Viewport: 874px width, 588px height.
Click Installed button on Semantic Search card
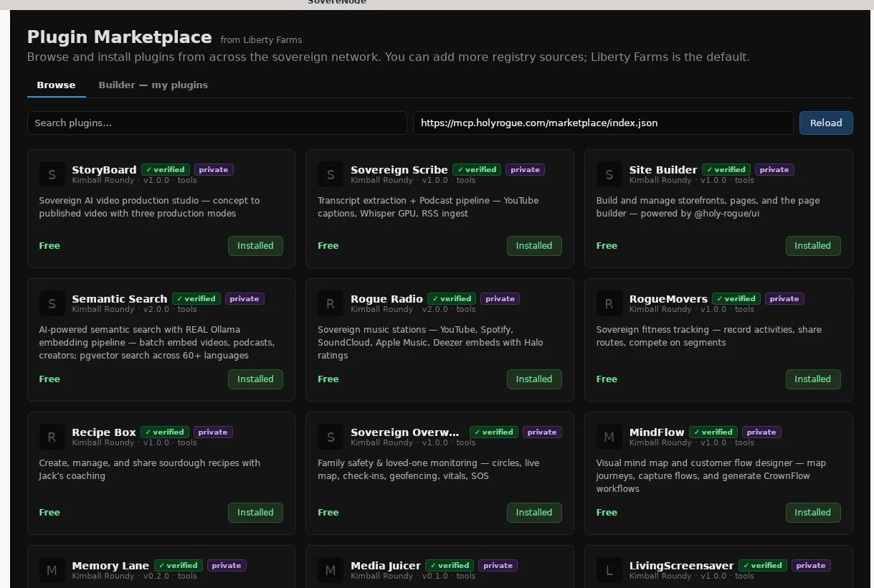pos(255,379)
